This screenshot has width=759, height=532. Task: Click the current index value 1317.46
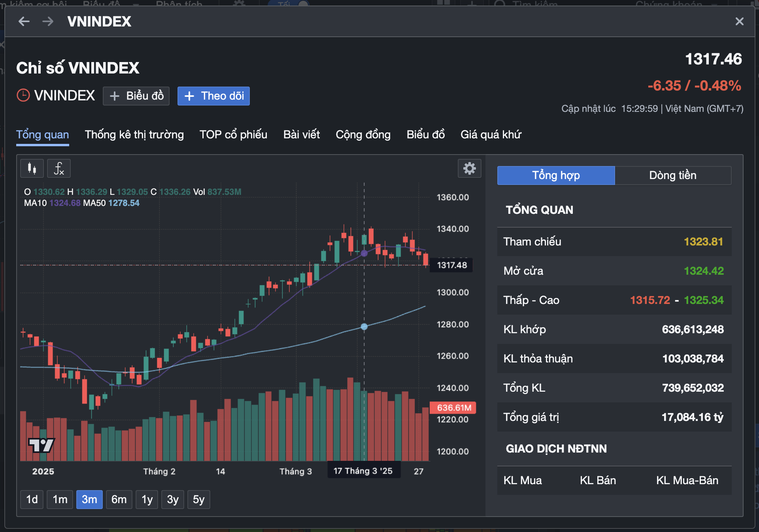click(x=713, y=59)
